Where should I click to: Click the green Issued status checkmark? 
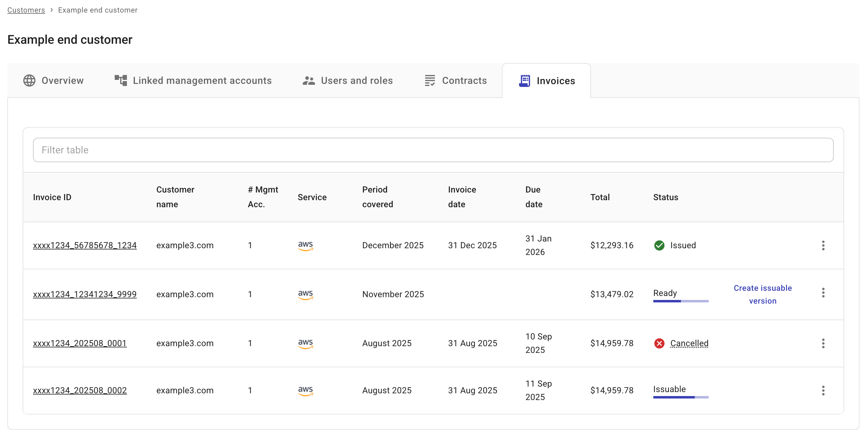click(x=659, y=245)
